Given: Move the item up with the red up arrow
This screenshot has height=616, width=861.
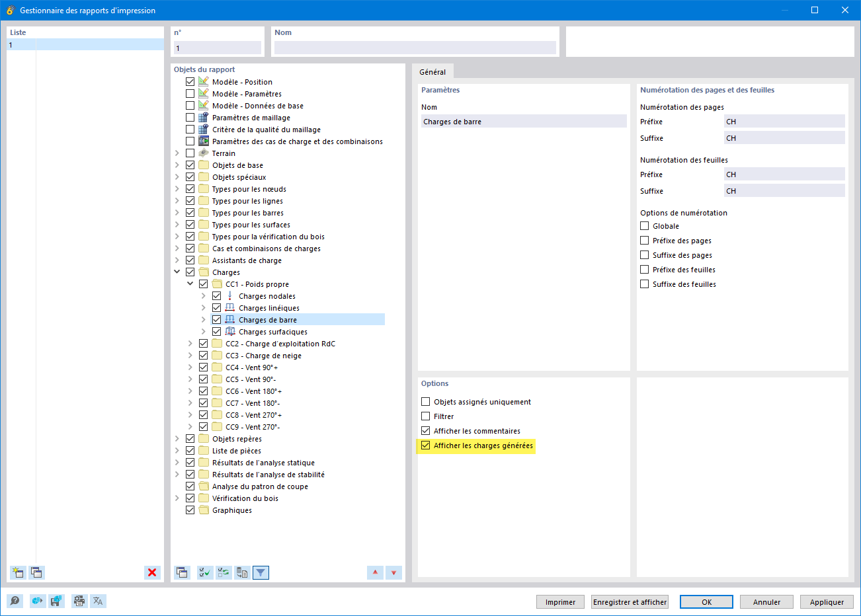Looking at the screenshot, I should [x=375, y=572].
